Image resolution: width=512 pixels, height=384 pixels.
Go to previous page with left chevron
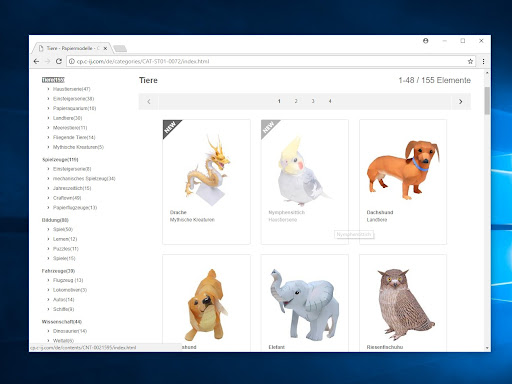click(149, 101)
